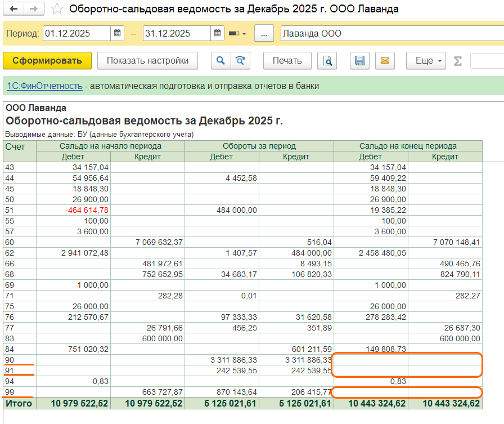The width and height of the screenshot is (504, 424).
Task: Click the magnifier search icon in toolbar
Action: (221, 61)
